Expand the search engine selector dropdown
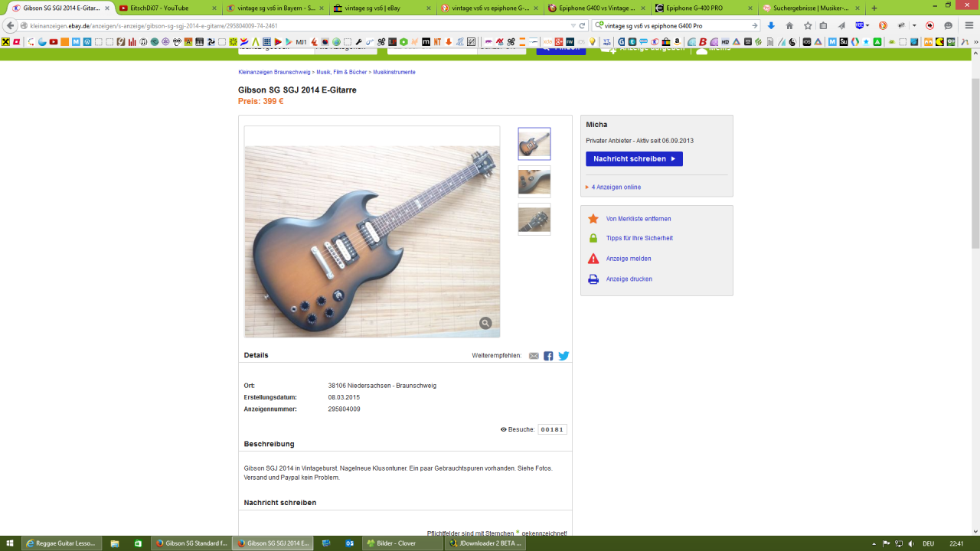Screen dimensions: 980x551 [x=599, y=25]
